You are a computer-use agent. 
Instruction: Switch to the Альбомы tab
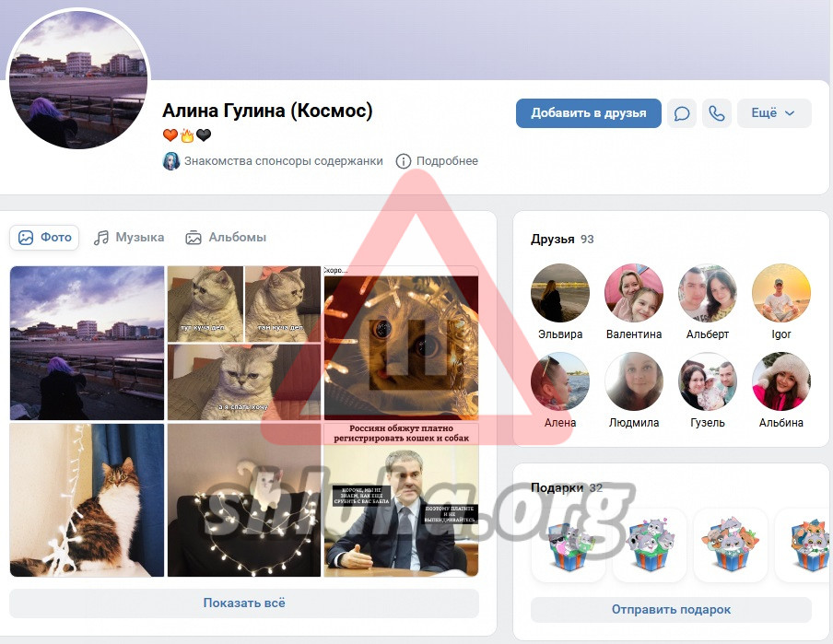point(226,238)
